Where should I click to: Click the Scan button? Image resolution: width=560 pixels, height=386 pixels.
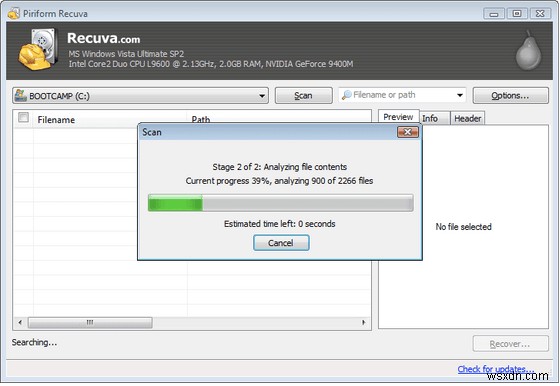tap(304, 96)
